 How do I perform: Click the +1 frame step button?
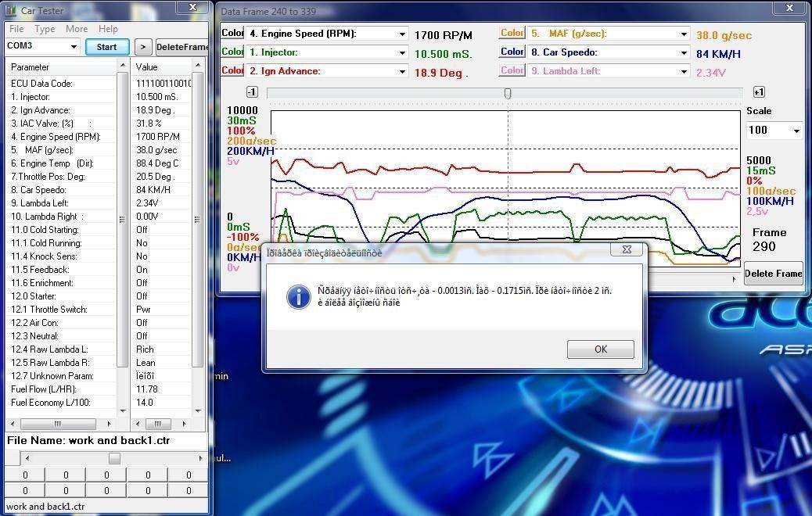tap(758, 92)
